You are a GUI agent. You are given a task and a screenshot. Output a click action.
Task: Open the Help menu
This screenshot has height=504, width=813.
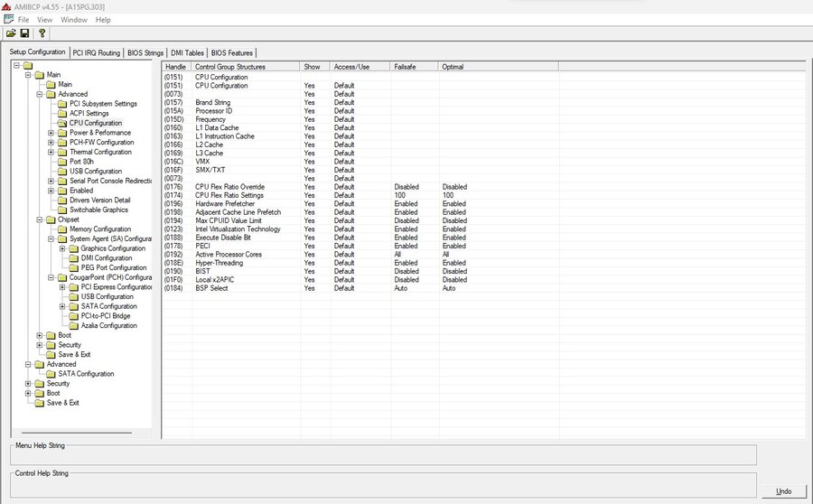[103, 20]
